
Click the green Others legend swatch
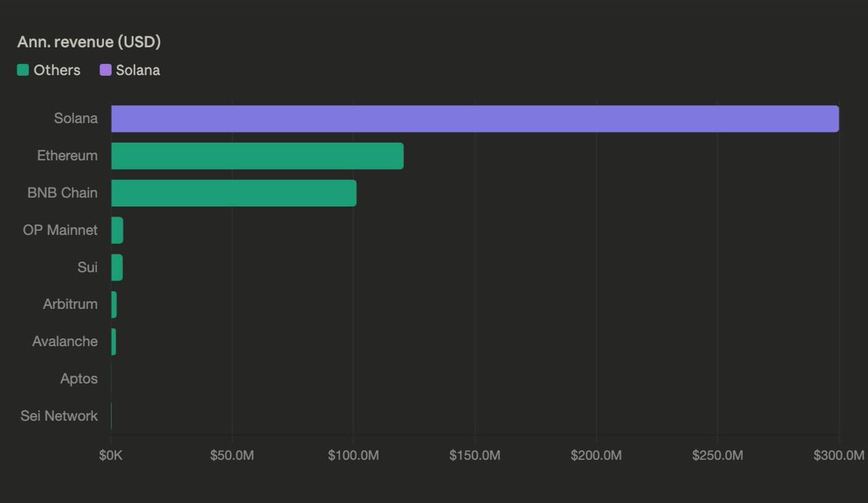coord(23,70)
